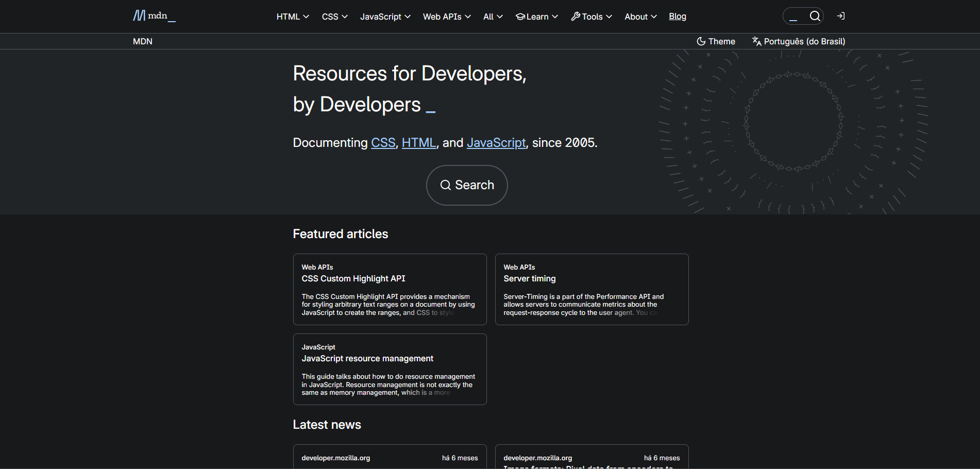The height and width of the screenshot is (469, 980).
Task: Follow the JavaScript link in the tagline
Action: click(x=496, y=143)
